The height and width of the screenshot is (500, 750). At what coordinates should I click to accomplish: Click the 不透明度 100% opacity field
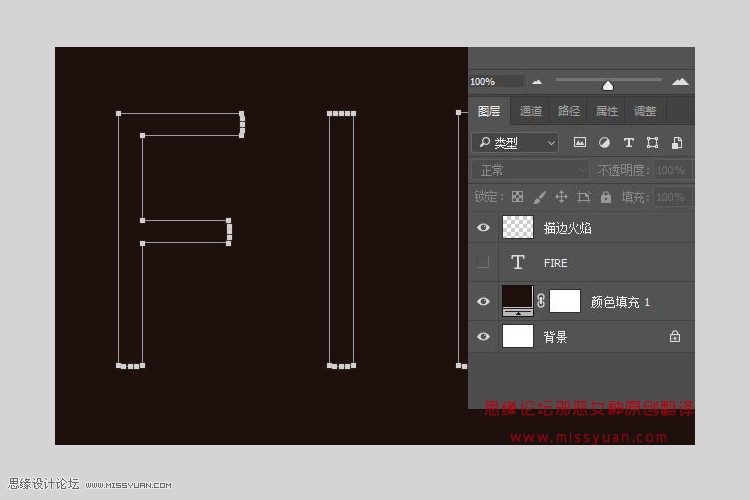click(x=672, y=170)
